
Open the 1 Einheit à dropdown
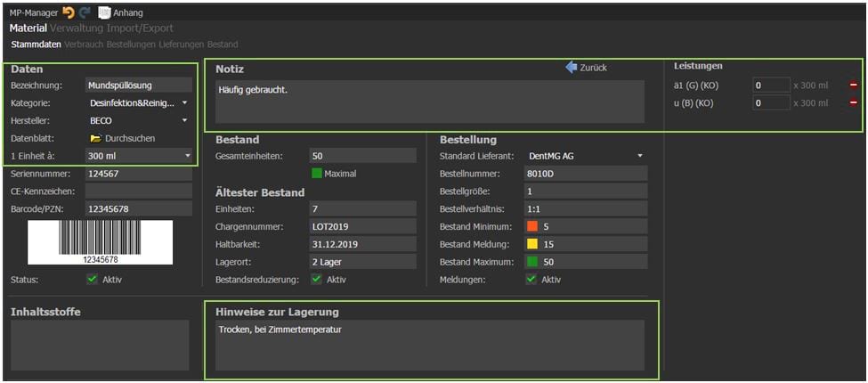pyautogui.click(x=138, y=156)
